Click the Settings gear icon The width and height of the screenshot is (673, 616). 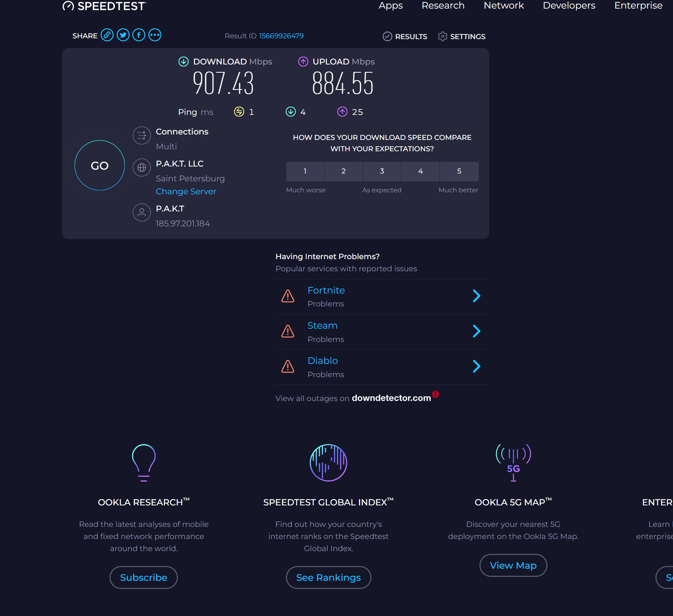tap(442, 36)
